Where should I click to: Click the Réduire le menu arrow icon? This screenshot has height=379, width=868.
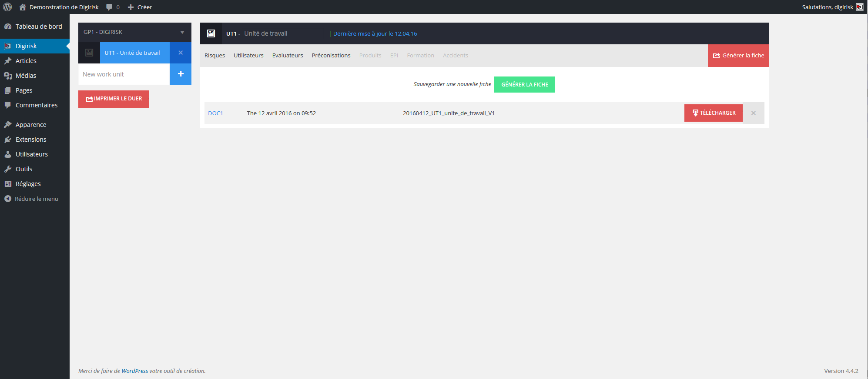8,199
